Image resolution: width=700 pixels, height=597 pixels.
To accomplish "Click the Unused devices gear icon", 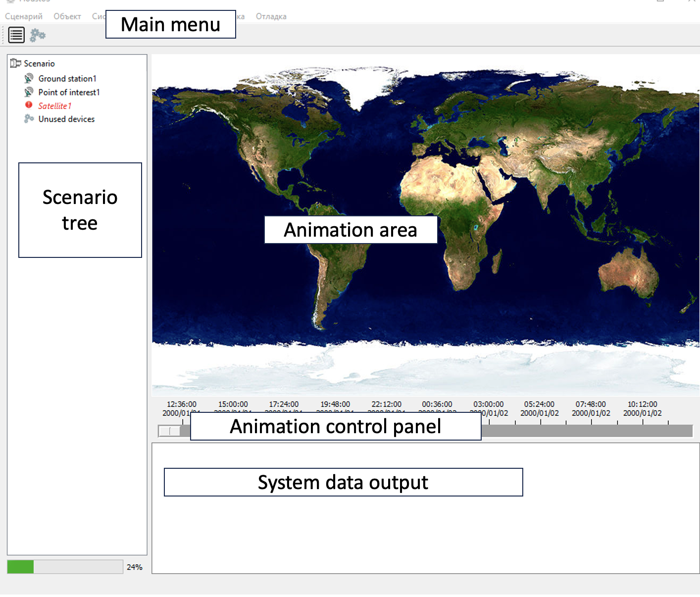I will (29, 119).
